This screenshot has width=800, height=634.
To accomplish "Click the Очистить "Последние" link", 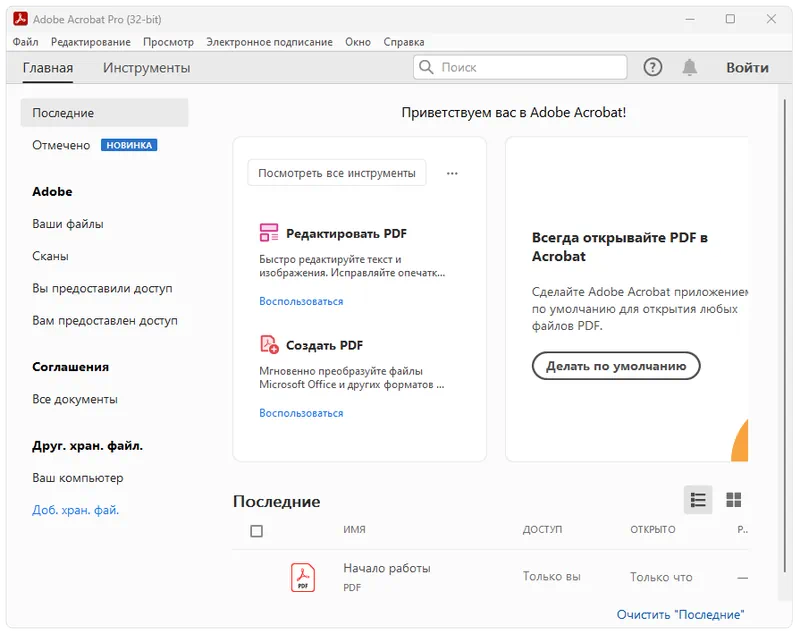I will pyautogui.click(x=680, y=614).
